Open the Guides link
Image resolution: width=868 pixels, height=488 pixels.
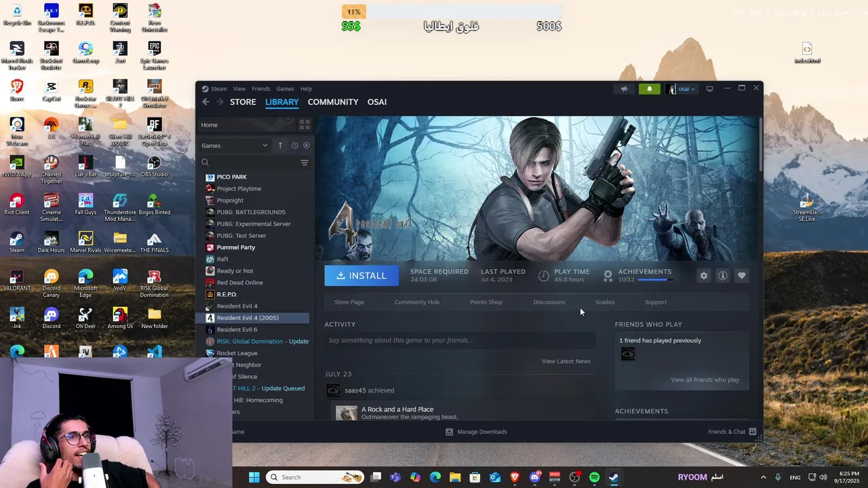point(605,302)
